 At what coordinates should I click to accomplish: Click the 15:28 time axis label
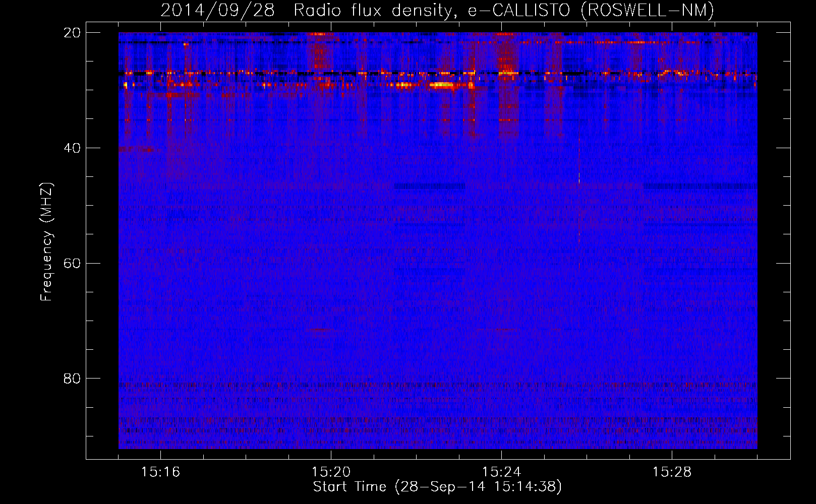pos(672,472)
